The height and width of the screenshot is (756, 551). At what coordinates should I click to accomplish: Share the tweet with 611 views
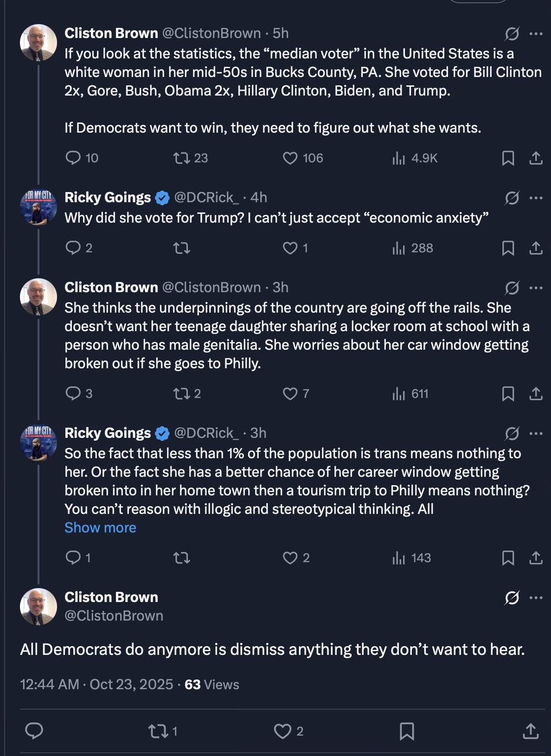tap(536, 394)
